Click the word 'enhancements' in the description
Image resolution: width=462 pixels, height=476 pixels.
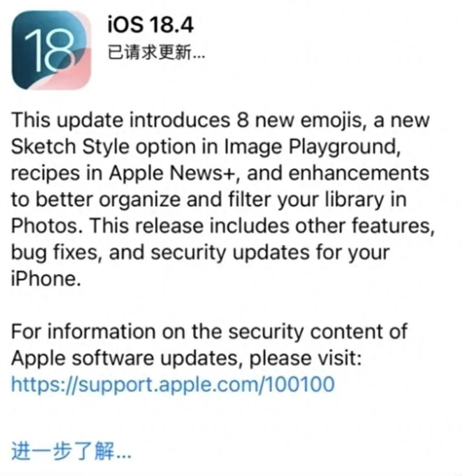click(x=359, y=173)
